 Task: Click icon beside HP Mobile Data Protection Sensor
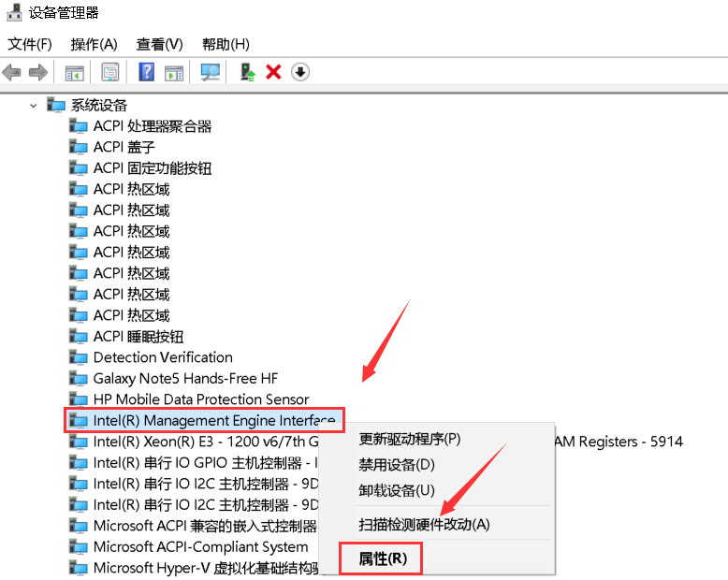tap(78, 399)
